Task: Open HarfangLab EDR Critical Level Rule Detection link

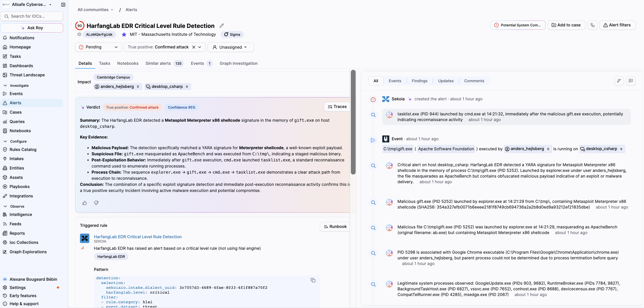Action: (138, 237)
